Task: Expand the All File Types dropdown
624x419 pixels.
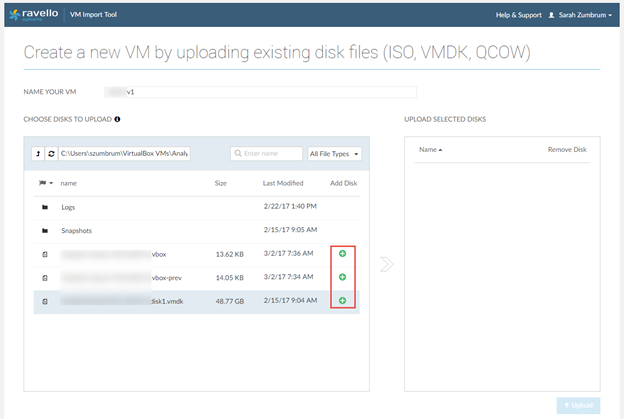Action: pyautogui.click(x=334, y=154)
